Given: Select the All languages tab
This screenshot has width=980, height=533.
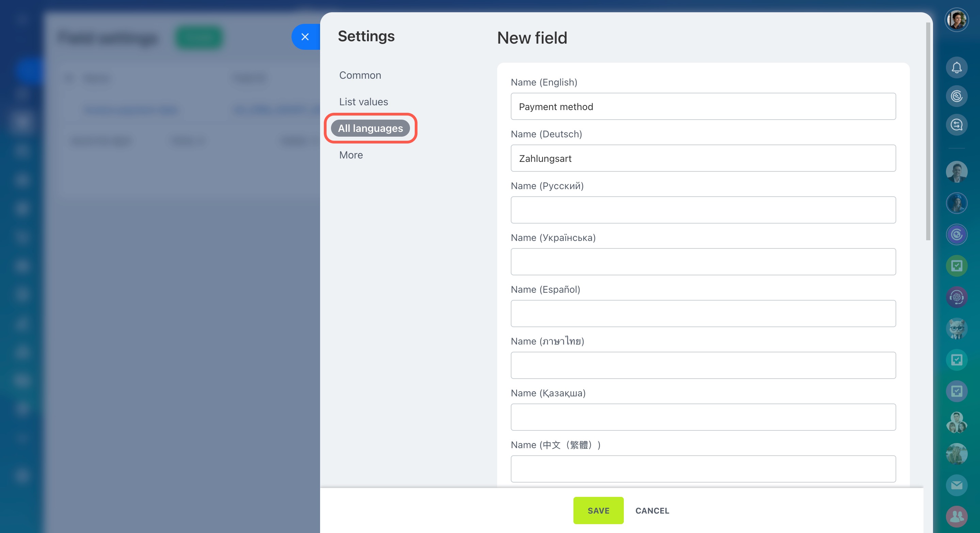Looking at the screenshot, I should [370, 128].
